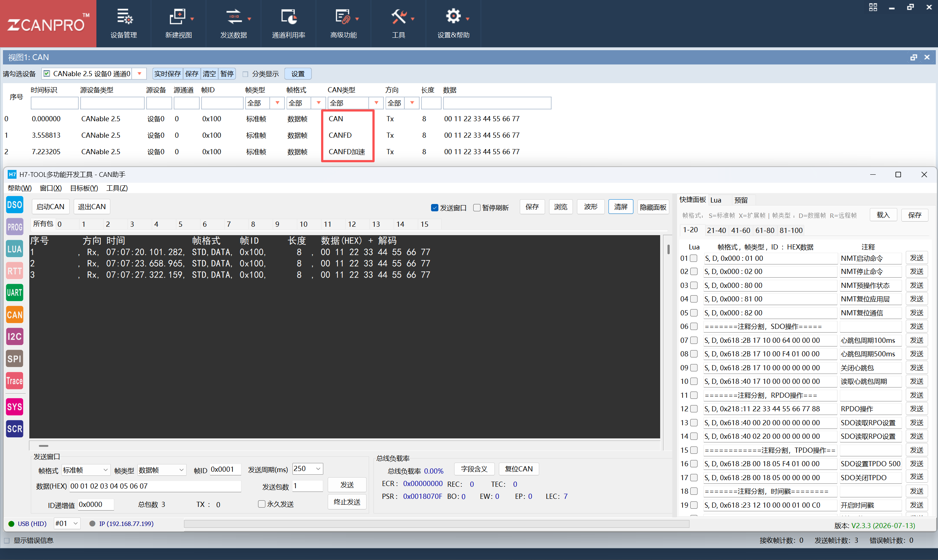
Task: Enable 暂停刷新 checkbox
Action: point(477,208)
